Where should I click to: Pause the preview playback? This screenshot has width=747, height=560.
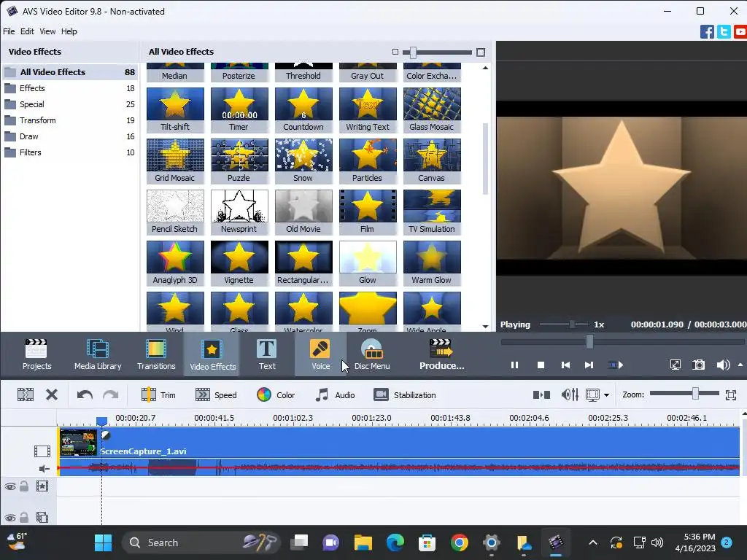pyautogui.click(x=514, y=365)
